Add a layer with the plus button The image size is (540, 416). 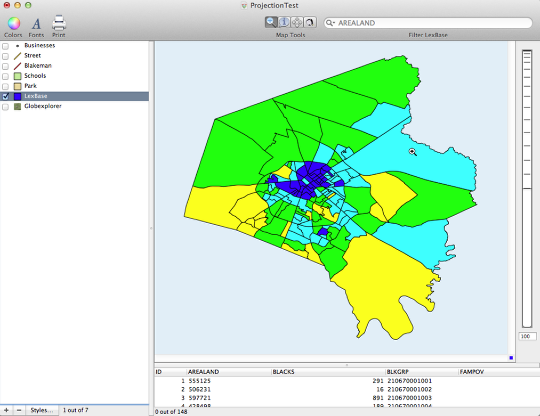tap(6, 410)
